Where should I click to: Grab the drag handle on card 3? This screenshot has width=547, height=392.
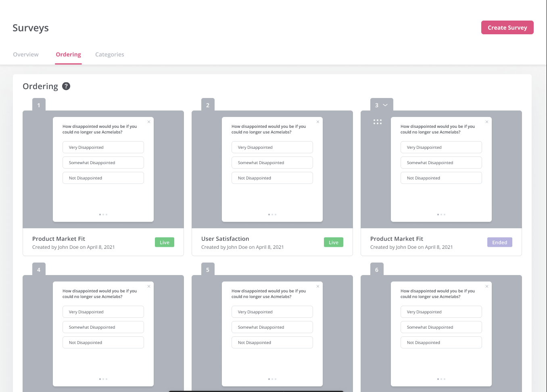pyautogui.click(x=377, y=122)
